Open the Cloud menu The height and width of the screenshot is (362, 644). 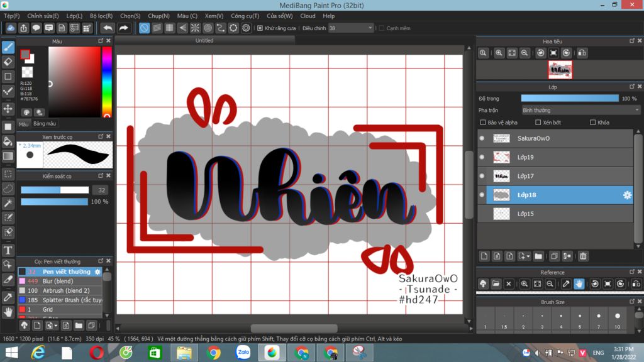click(308, 16)
